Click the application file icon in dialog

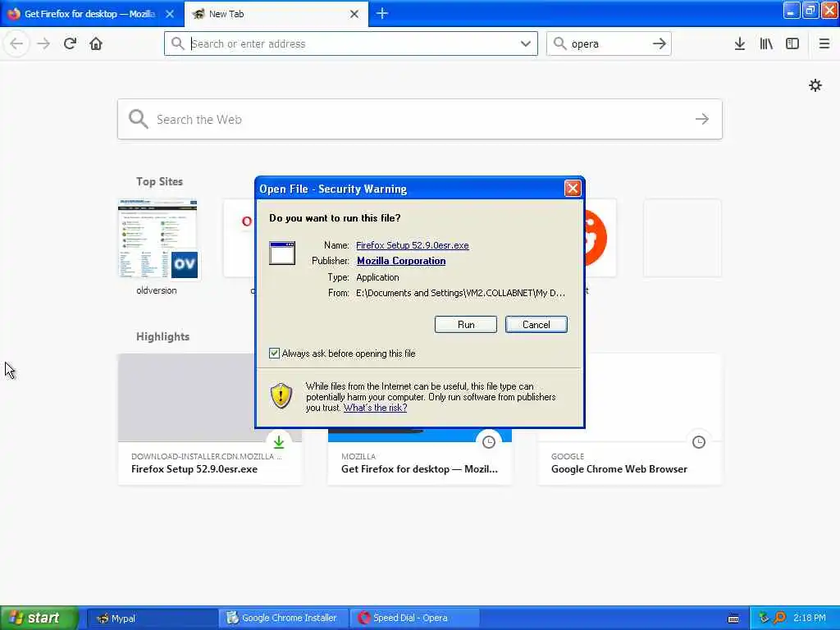(x=282, y=253)
